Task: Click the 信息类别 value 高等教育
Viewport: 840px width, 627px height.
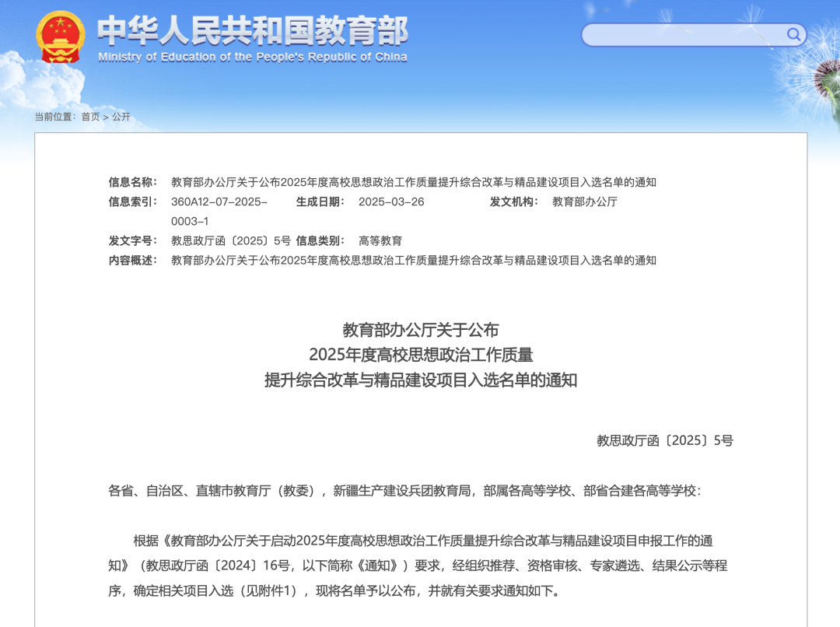Action: tap(380, 240)
